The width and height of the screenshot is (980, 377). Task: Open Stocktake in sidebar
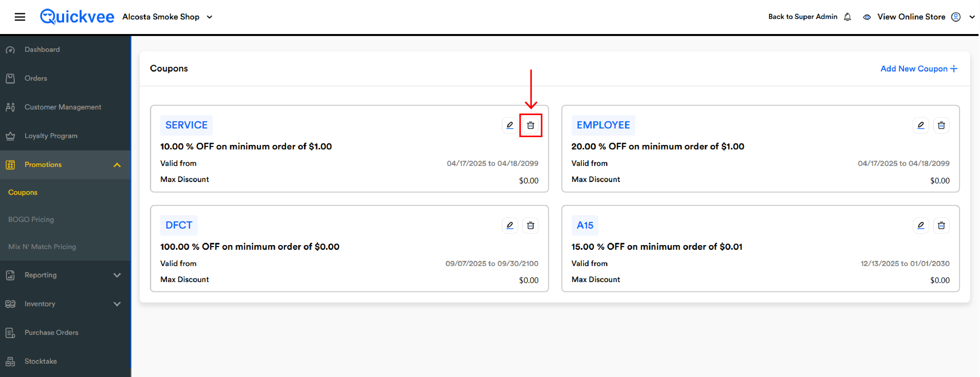41,361
